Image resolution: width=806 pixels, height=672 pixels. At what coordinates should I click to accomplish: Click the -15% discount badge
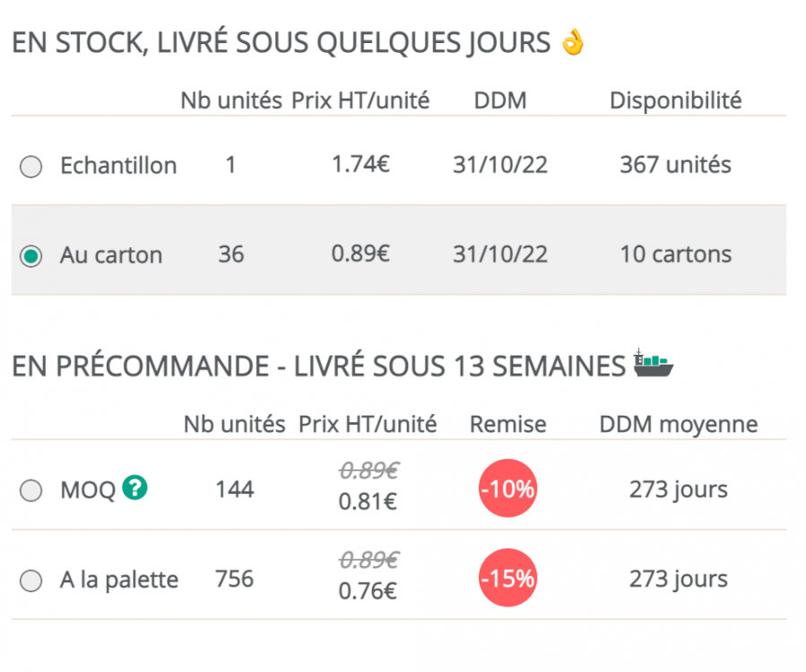507,579
